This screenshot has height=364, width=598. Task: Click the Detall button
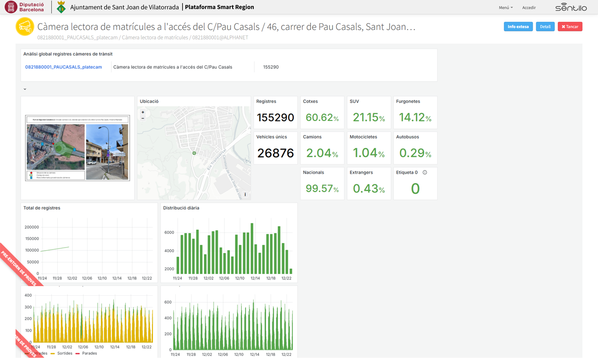pyautogui.click(x=545, y=27)
